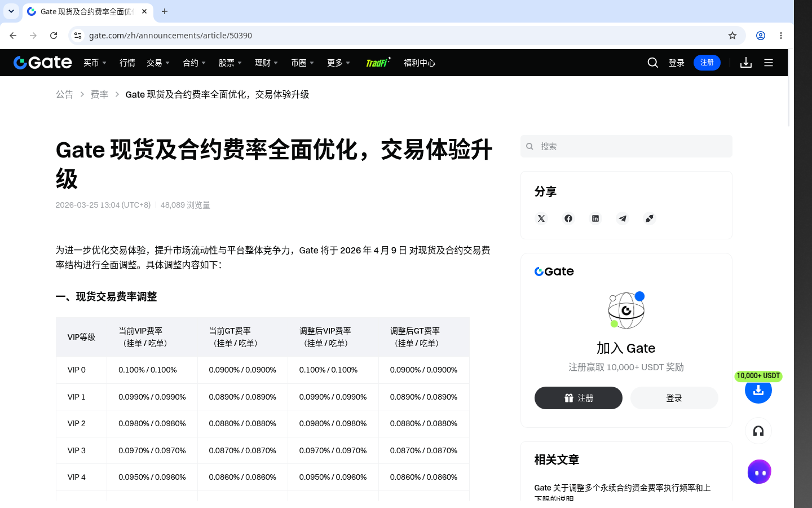Click the VIP 0 row label
This screenshot has width=812, height=508.
77,370
